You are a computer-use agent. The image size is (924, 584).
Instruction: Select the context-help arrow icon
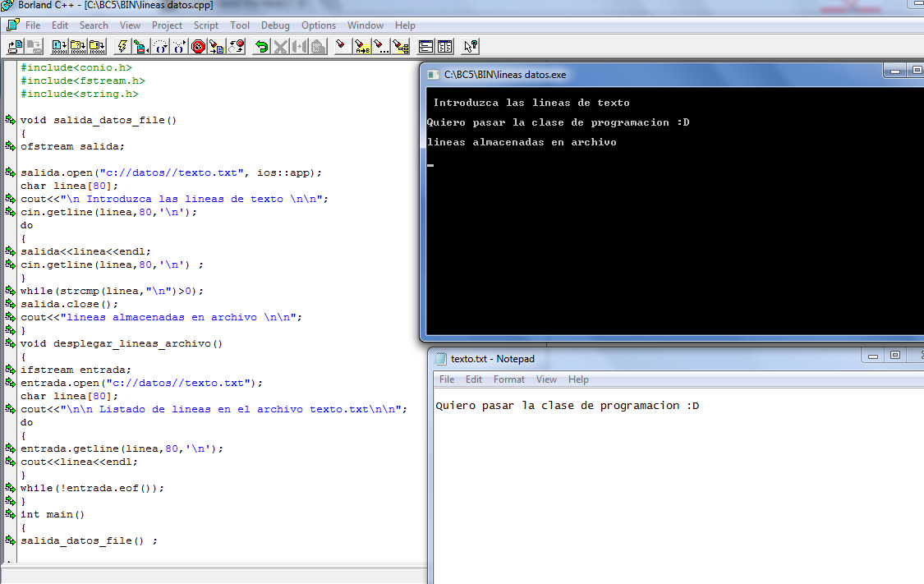470,46
